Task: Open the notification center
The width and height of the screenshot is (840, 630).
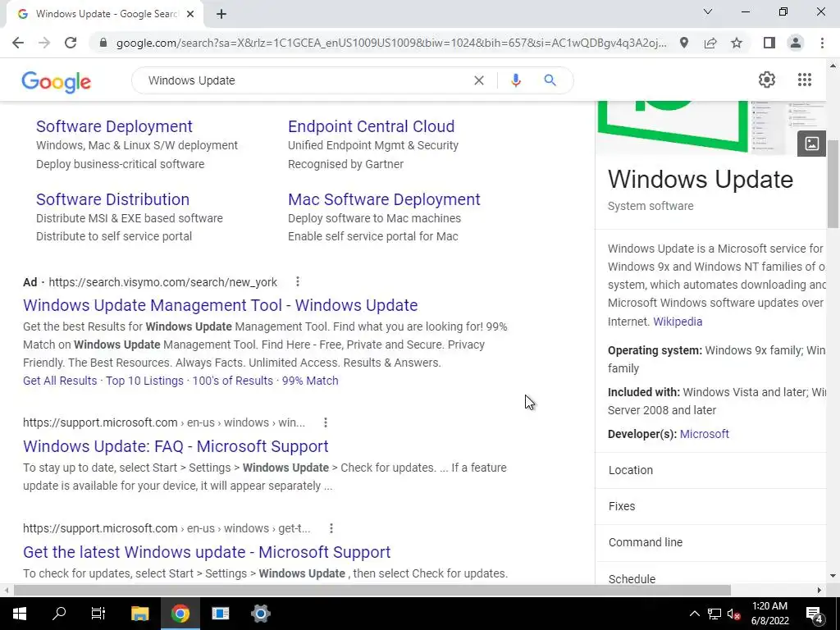Action: pyautogui.click(x=815, y=614)
